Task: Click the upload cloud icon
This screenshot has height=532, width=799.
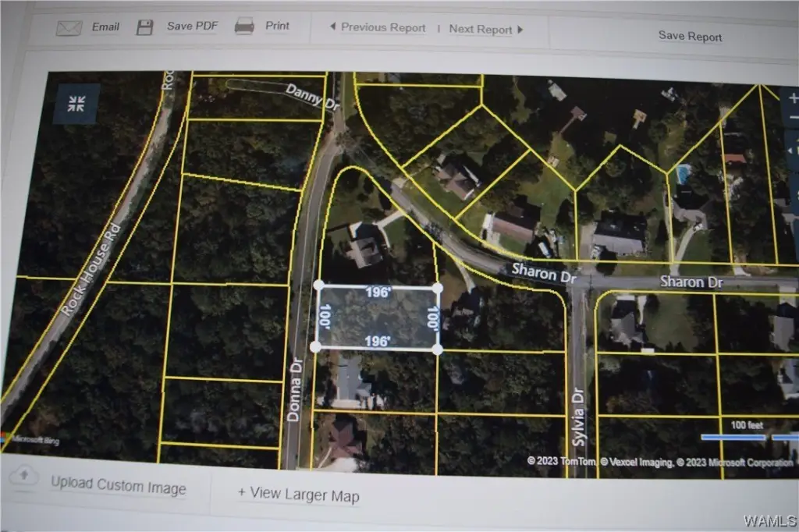Action: [25, 475]
